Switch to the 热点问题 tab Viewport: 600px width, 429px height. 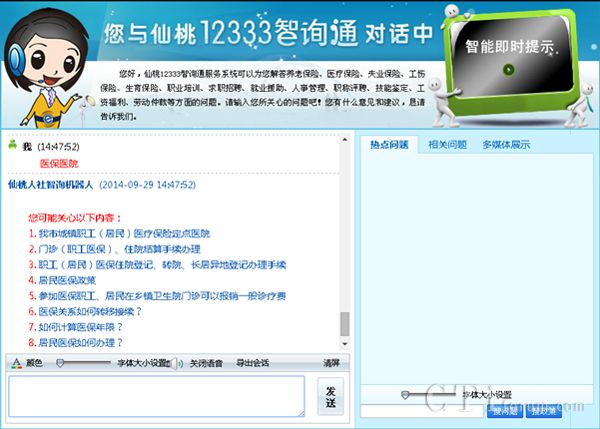coord(389,145)
